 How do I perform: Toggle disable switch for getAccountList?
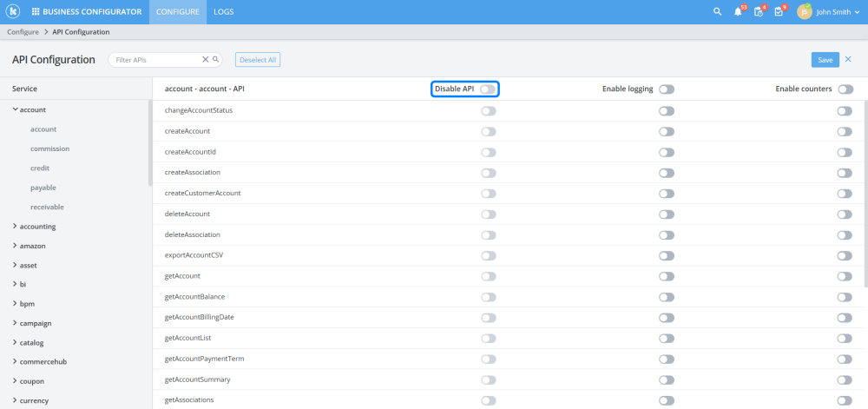click(x=489, y=338)
